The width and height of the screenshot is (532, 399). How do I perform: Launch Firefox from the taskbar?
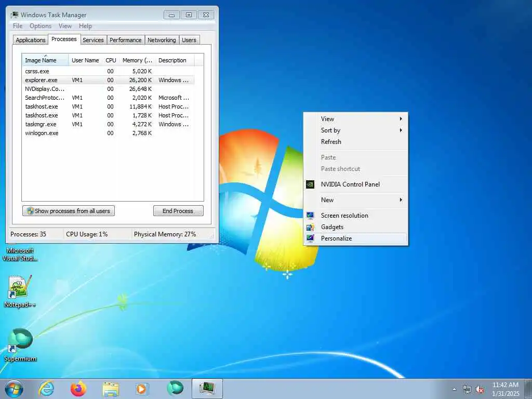[78, 389]
